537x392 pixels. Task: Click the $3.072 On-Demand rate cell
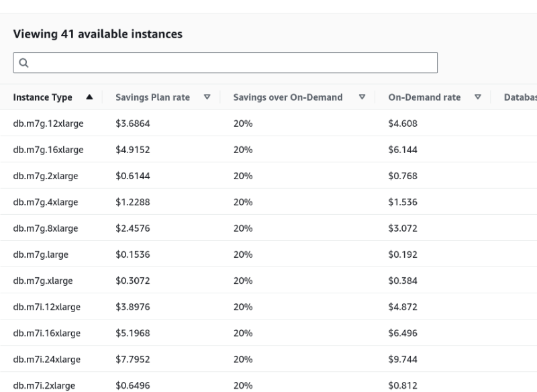[x=403, y=228]
